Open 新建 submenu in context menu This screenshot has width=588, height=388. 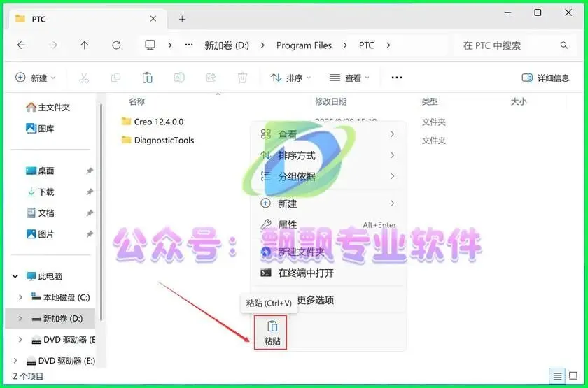tap(328, 203)
